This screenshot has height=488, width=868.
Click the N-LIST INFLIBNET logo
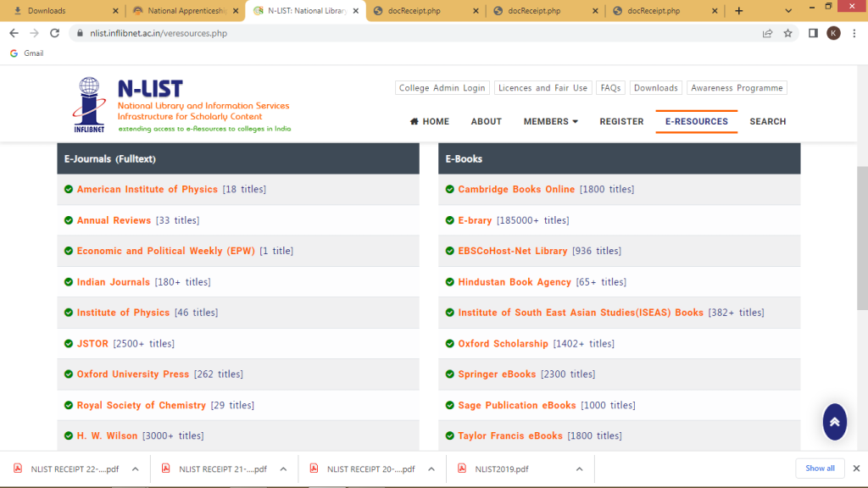coord(181,104)
